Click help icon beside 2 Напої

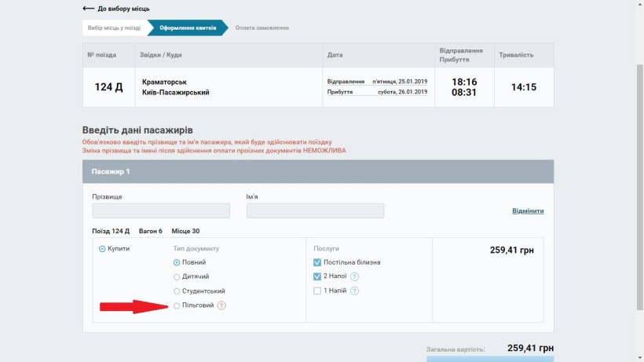tap(355, 276)
